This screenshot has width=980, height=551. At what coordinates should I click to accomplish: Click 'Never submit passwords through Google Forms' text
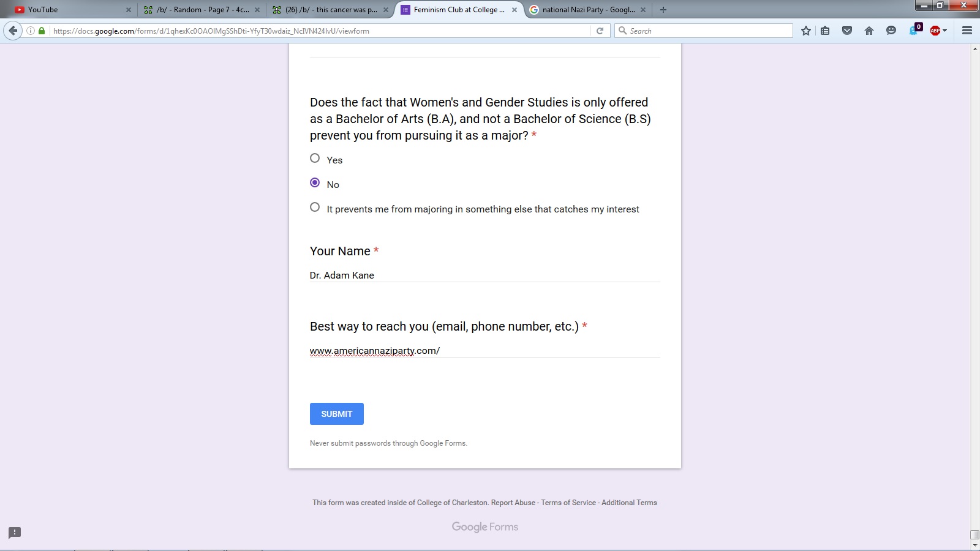388,443
